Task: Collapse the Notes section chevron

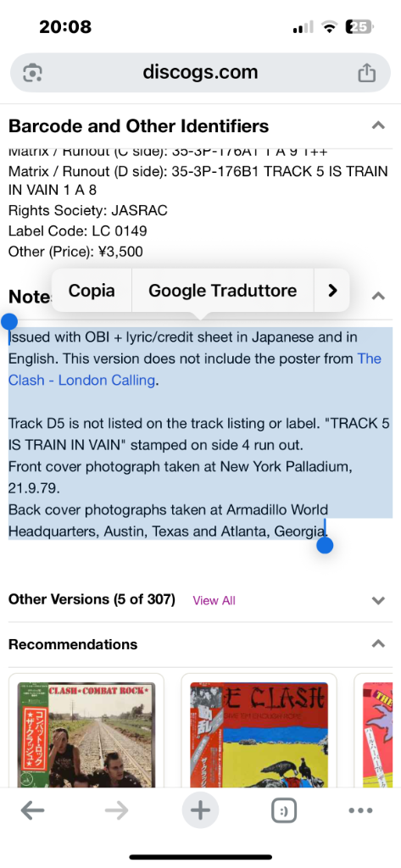Action: pos(378,296)
